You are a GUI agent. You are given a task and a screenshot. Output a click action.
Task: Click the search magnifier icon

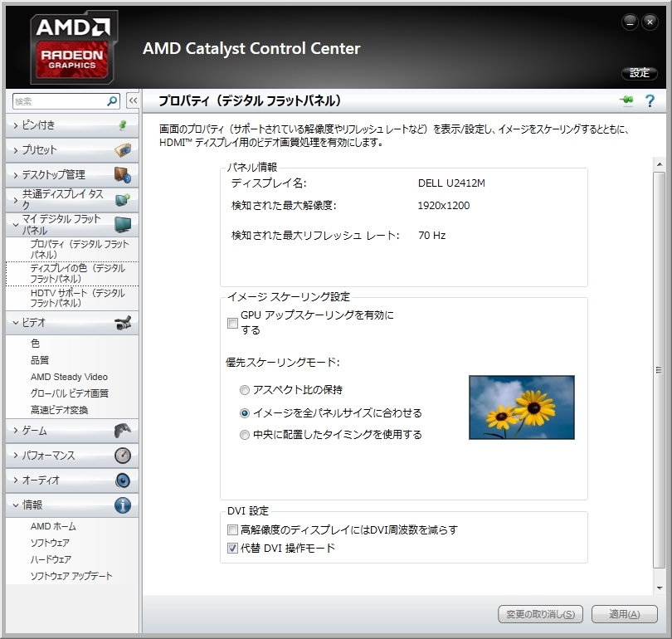point(112,101)
